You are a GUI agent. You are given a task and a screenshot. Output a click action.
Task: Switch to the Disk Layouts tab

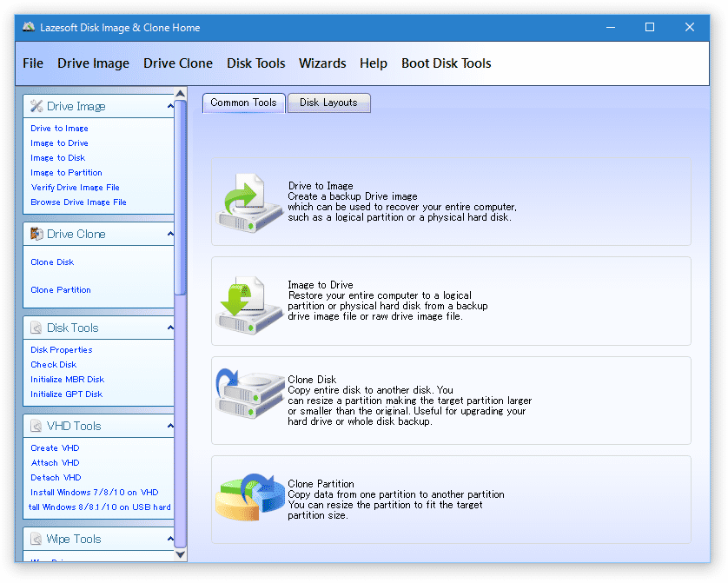tap(328, 103)
